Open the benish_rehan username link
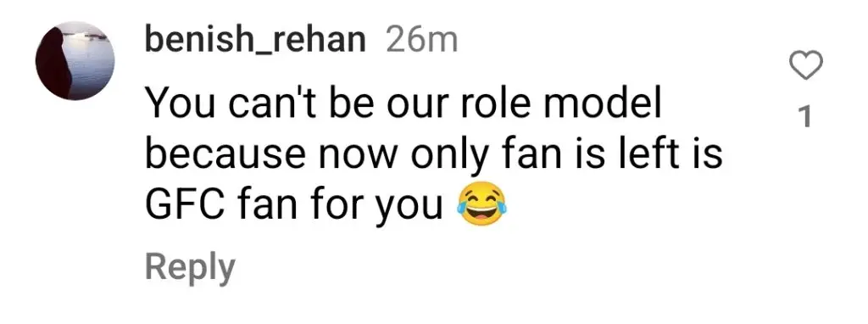The height and width of the screenshot is (324, 868). pyautogui.click(x=255, y=41)
